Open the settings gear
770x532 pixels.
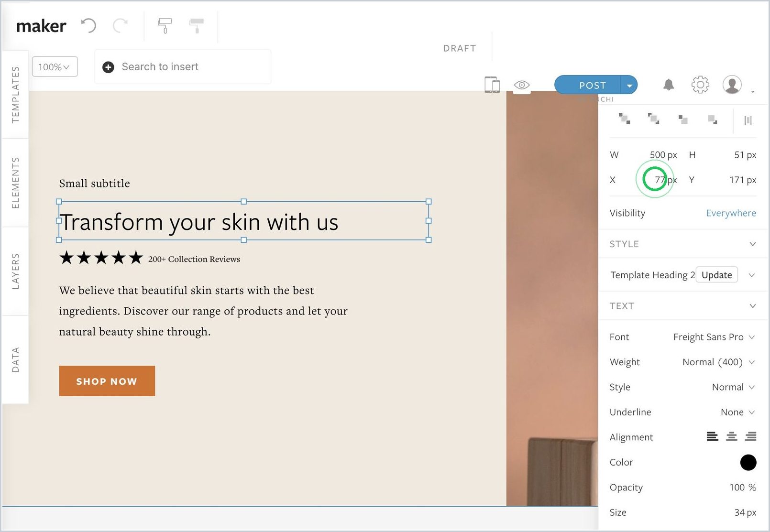pyautogui.click(x=700, y=85)
